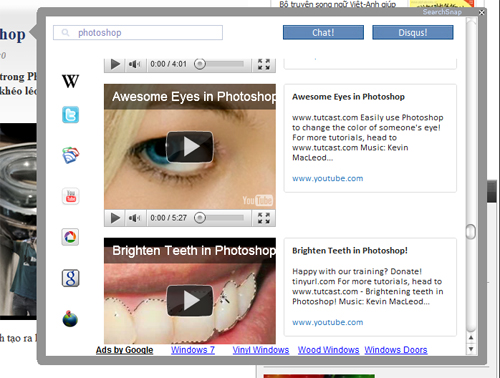Open the Vinyl Windows ad link
This screenshot has width=500, height=378.
pos(261,350)
